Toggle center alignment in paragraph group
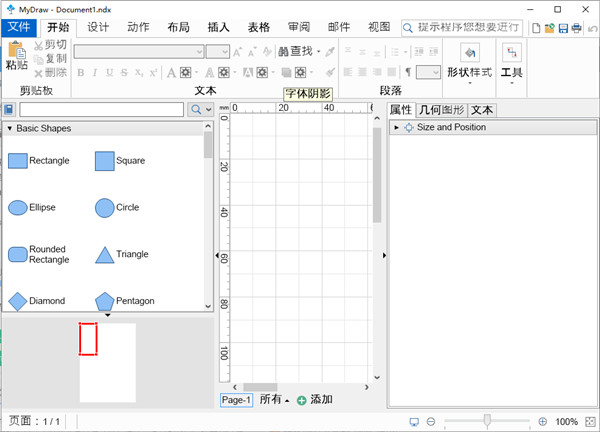The width and height of the screenshot is (600, 432). (362, 72)
